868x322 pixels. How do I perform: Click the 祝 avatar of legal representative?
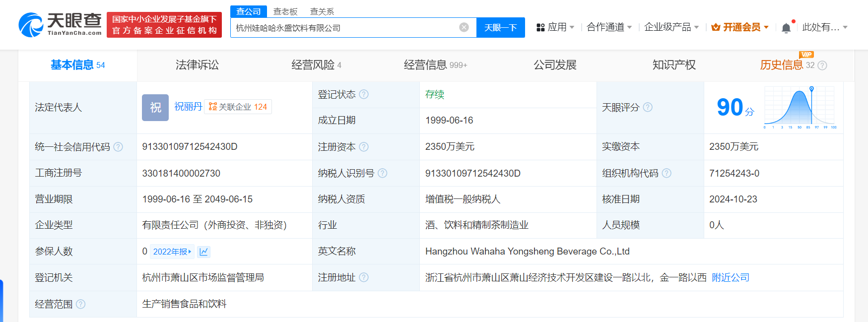coord(155,107)
